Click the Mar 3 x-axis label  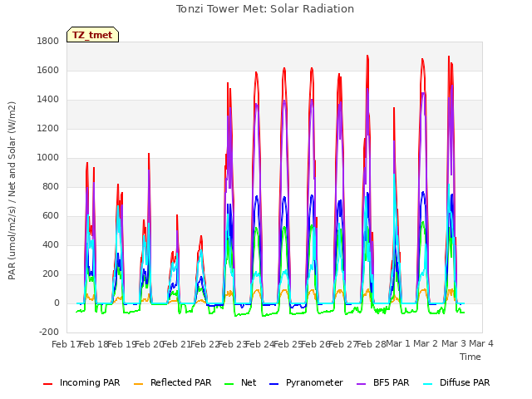tap(454, 343)
